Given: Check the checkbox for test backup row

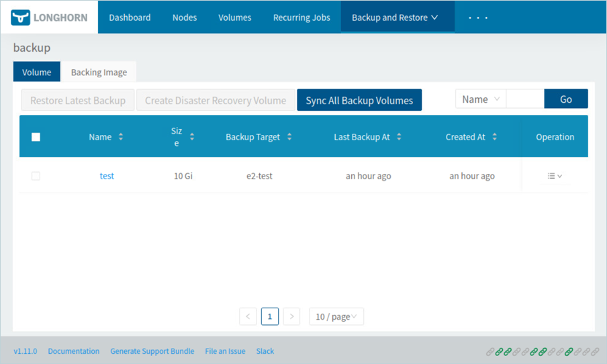Looking at the screenshot, I should tap(36, 176).
